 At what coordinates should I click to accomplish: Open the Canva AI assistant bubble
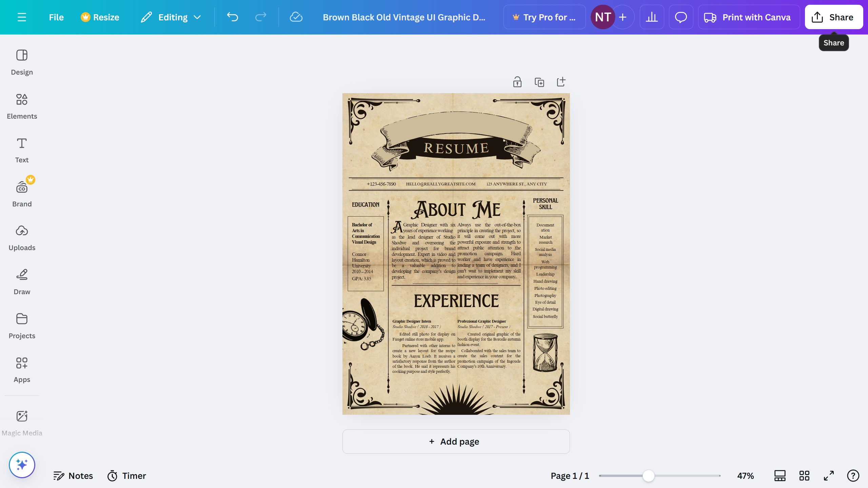[680, 17]
